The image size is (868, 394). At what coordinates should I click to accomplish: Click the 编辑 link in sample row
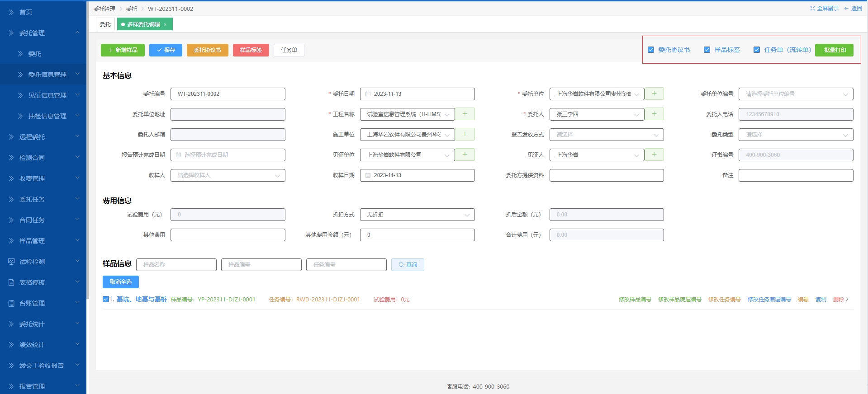(x=803, y=300)
